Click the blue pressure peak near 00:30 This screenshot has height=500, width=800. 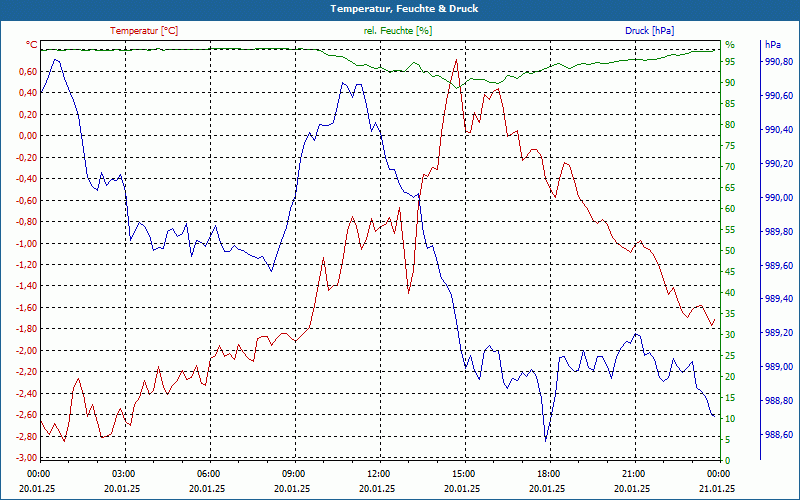56,60
